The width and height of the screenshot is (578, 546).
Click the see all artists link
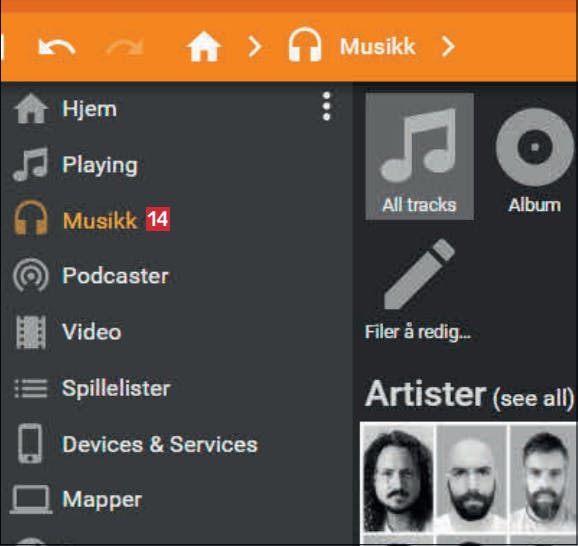[533, 398]
